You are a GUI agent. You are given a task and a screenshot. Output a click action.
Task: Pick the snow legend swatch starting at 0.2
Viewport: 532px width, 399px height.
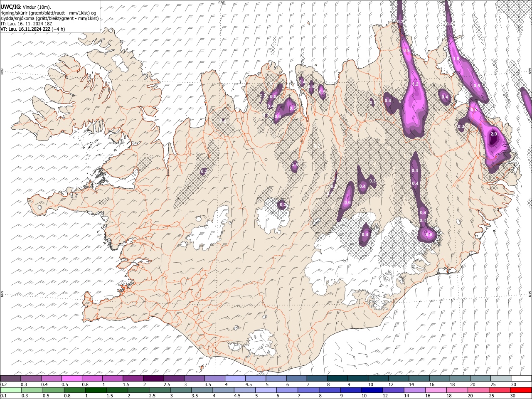(x=10, y=378)
